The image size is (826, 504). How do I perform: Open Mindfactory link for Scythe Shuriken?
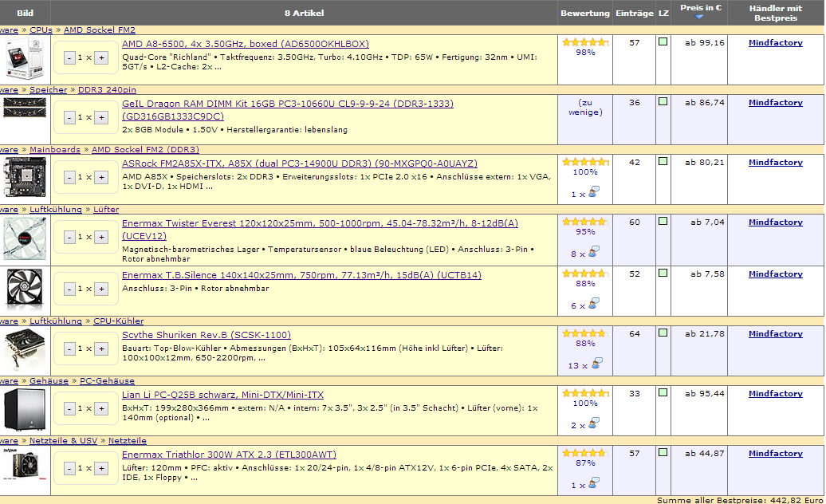click(x=776, y=334)
